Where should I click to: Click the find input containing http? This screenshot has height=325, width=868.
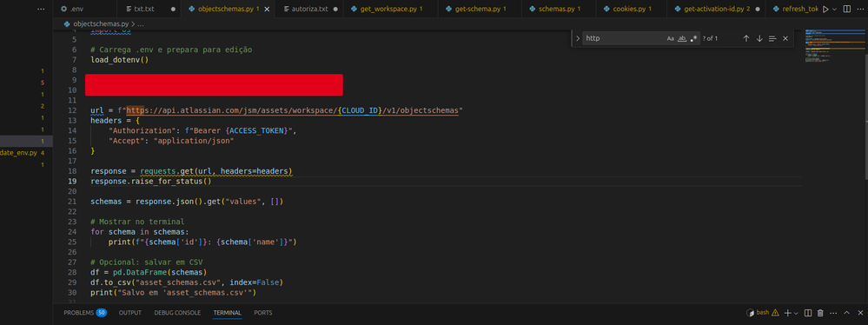624,38
